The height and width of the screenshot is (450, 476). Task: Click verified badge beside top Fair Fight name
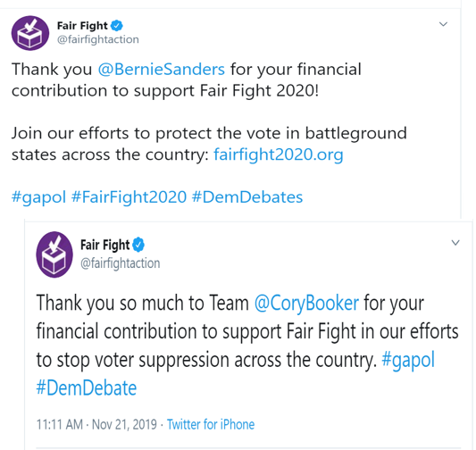[117, 26]
